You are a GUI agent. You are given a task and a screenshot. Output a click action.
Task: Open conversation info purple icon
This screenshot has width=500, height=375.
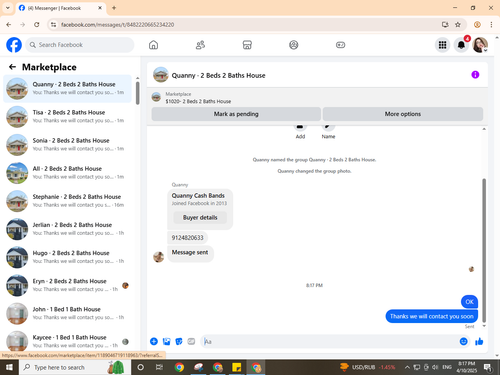pyautogui.click(x=475, y=75)
